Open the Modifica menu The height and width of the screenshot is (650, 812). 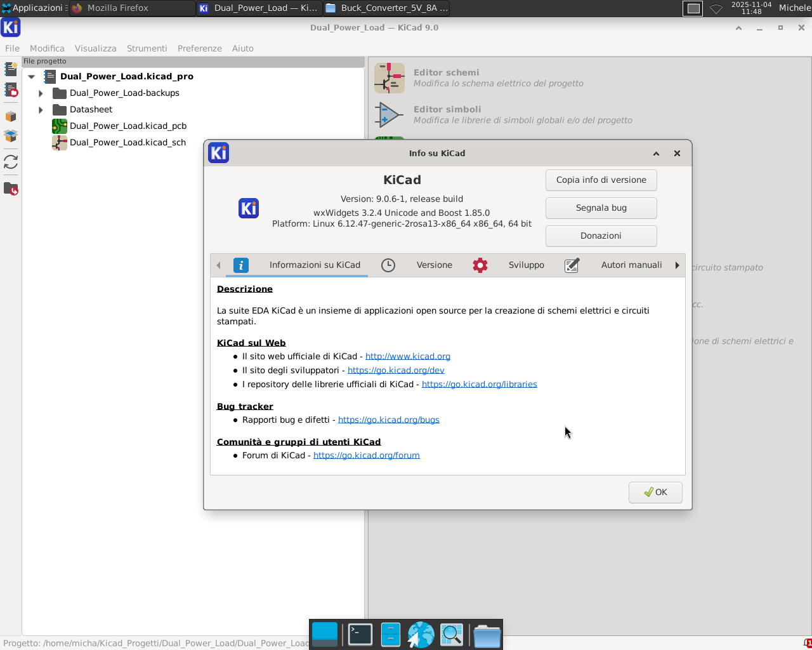click(47, 48)
